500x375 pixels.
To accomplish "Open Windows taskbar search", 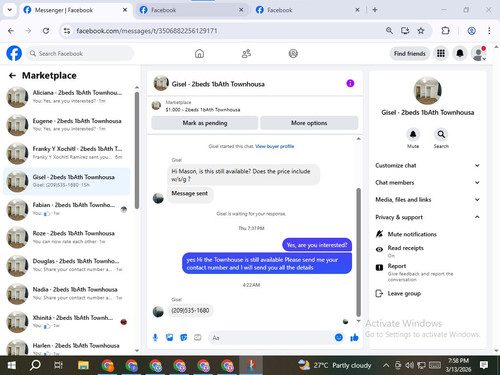I will pyautogui.click(x=35, y=365).
